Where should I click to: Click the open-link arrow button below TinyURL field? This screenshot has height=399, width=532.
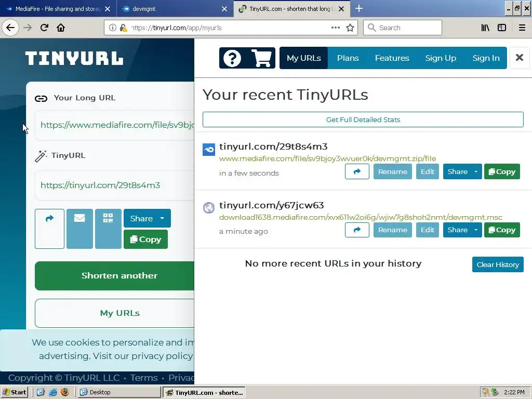pyautogui.click(x=49, y=229)
